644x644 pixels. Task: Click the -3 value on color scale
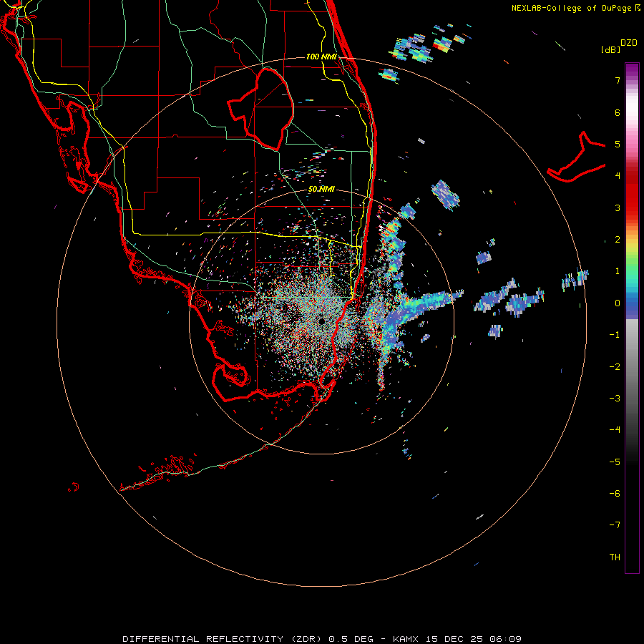pos(615,399)
